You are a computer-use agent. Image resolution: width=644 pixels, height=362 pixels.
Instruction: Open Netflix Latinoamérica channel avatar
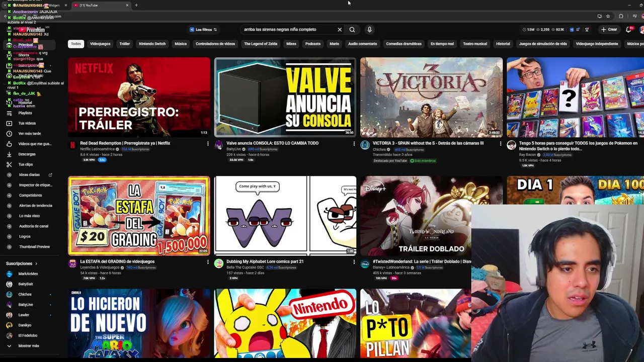(x=72, y=145)
